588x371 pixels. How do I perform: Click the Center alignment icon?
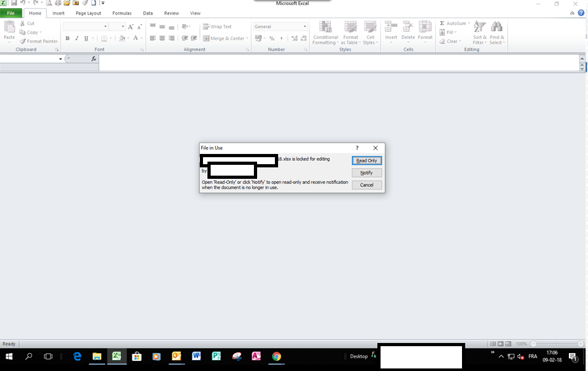coord(162,38)
